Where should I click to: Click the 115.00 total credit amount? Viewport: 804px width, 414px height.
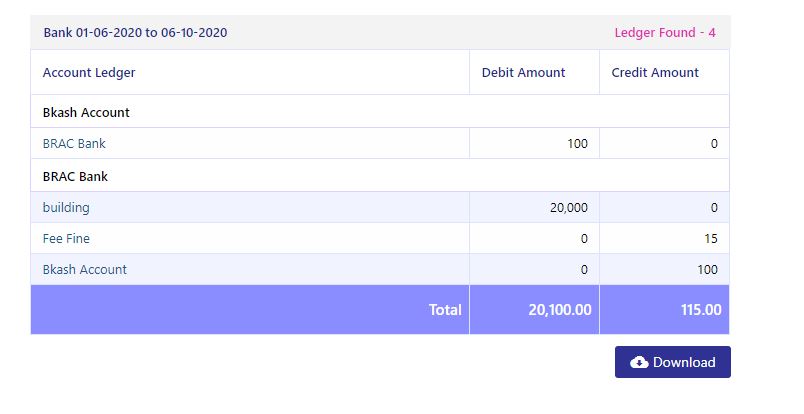pyautogui.click(x=700, y=310)
